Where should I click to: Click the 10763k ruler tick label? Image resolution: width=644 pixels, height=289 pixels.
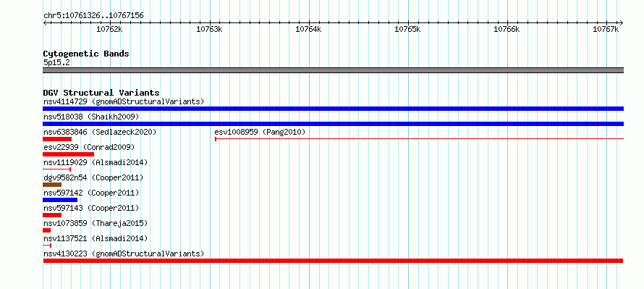(x=209, y=30)
